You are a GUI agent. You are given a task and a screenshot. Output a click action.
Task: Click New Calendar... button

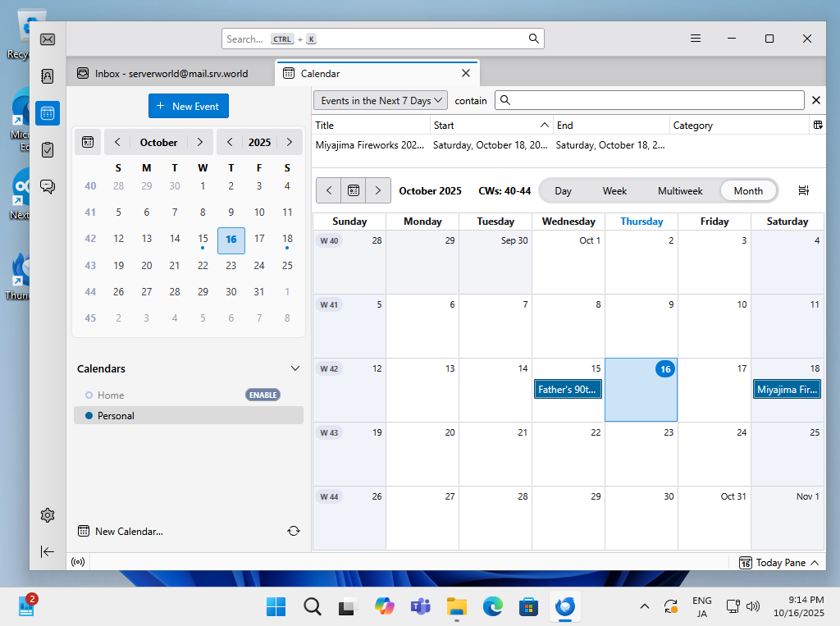(x=121, y=531)
